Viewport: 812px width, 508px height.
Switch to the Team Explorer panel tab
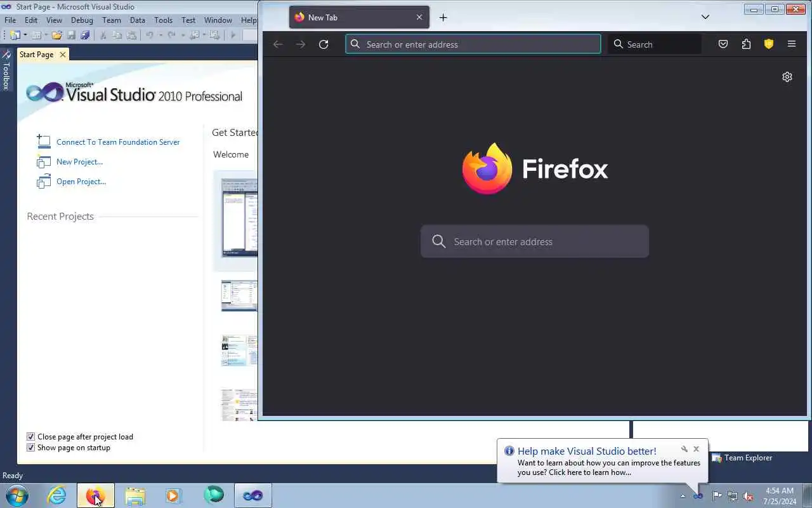tap(742, 458)
